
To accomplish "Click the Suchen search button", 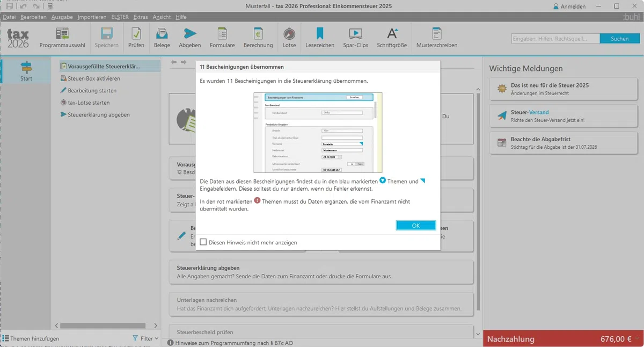I will (619, 39).
